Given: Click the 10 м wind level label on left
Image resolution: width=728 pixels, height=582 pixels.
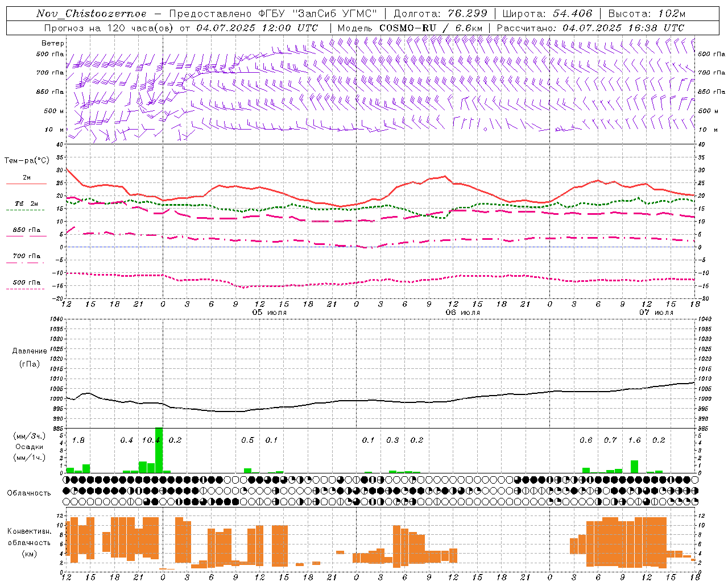Looking at the screenshot, I should coord(55,130).
